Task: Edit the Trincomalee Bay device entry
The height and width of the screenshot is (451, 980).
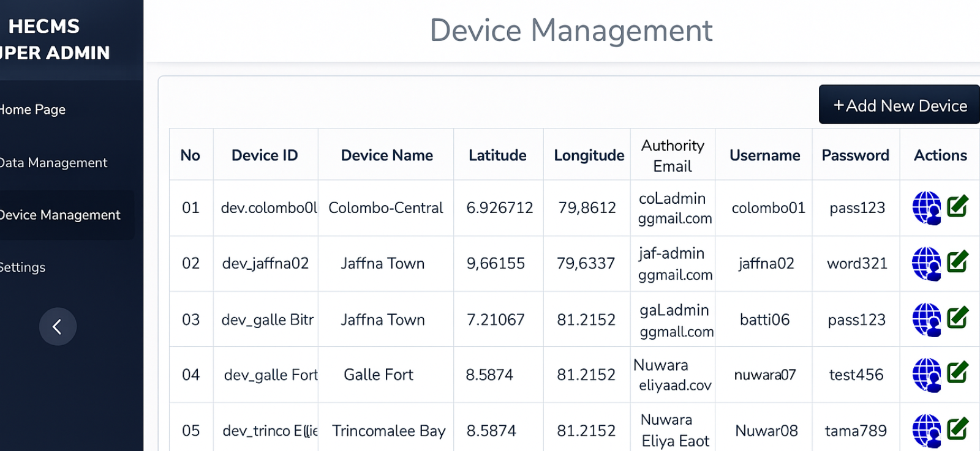Action: pyautogui.click(x=957, y=429)
